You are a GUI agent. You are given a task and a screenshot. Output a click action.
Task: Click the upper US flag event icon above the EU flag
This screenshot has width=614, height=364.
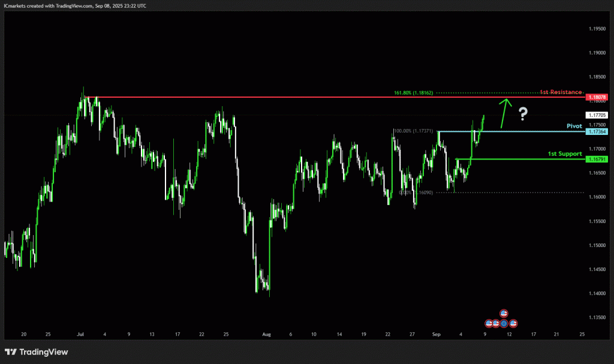click(504, 314)
